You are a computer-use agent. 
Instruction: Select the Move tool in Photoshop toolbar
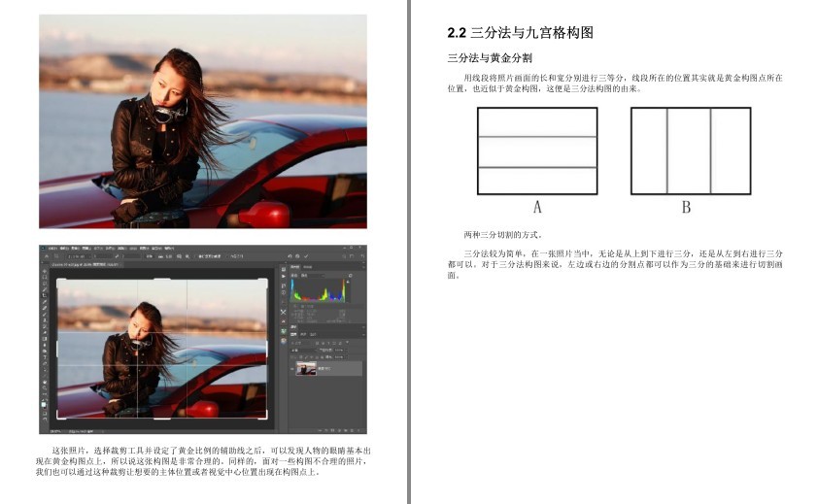(45, 271)
